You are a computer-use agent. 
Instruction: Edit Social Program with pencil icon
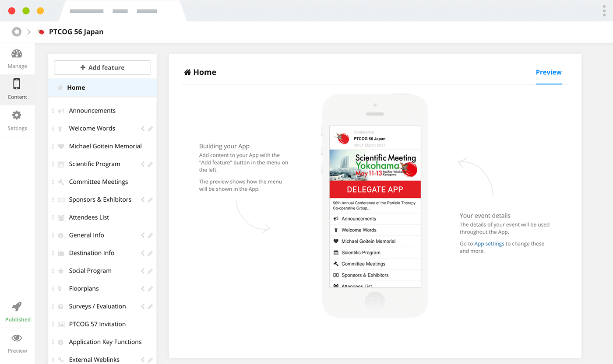[150, 271]
